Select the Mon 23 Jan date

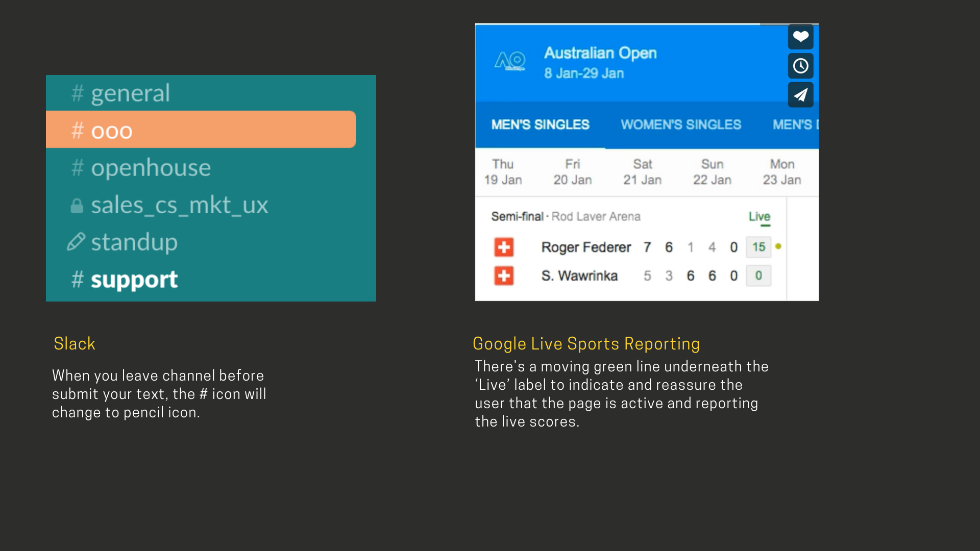pyautogui.click(x=782, y=172)
